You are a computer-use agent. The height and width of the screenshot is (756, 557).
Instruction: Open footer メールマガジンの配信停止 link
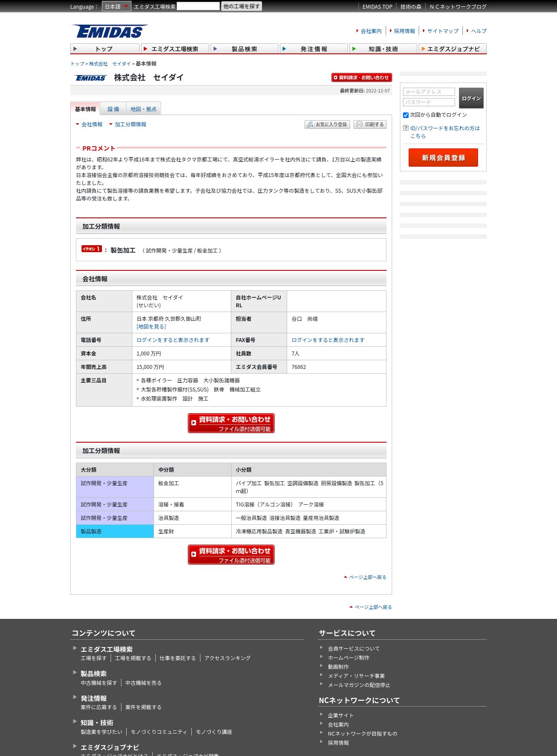tap(359, 685)
